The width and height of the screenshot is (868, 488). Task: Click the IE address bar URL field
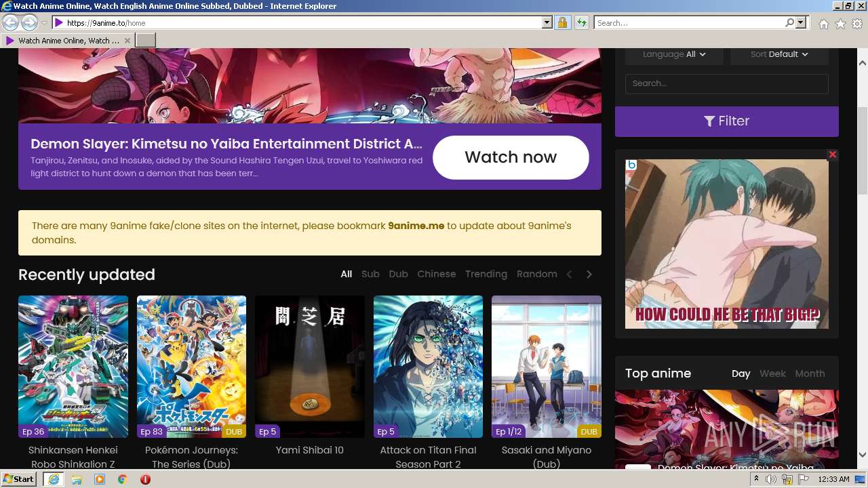click(302, 22)
